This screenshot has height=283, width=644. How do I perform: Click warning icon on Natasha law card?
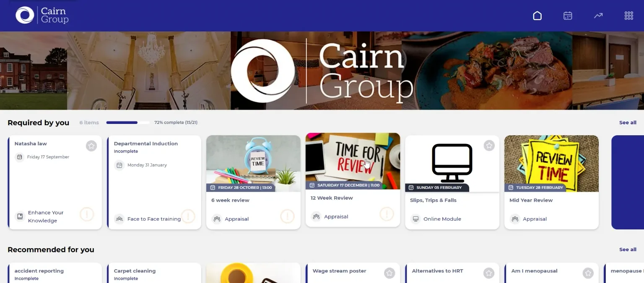pyautogui.click(x=87, y=215)
